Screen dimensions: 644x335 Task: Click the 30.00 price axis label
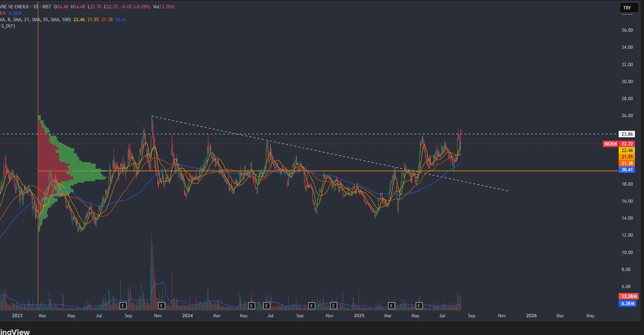click(626, 82)
